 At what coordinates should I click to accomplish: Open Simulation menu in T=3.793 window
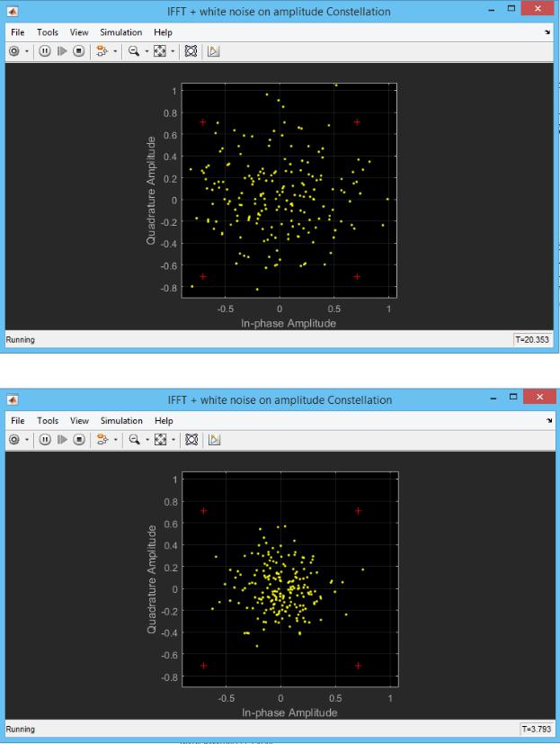[x=121, y=421]
